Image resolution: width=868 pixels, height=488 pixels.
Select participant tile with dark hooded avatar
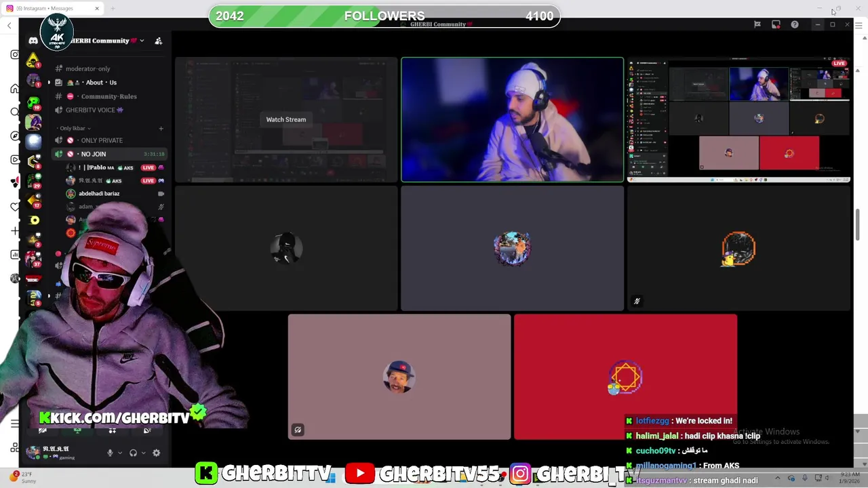coord(286,248)
